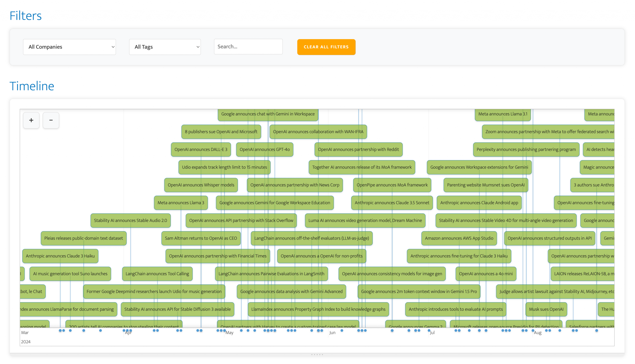Expand the All Tags dropdown
This screenshot has width=635, height=364.
pyautogui.click(x=165, y=47)
